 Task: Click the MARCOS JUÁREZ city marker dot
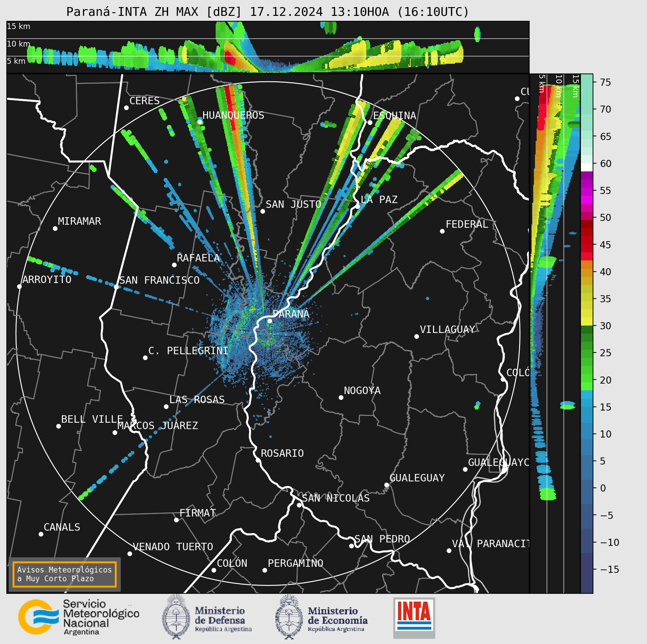115,432
